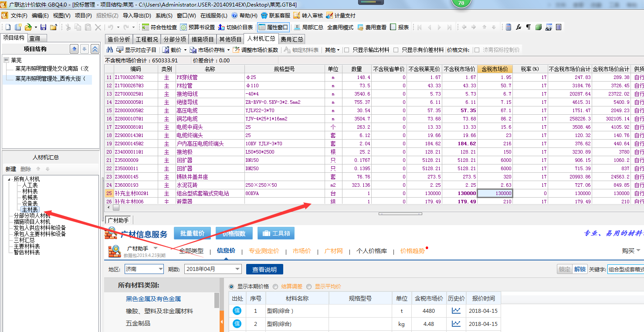
Task: Click 解锁 unlock toggle button
Action: [580, 269]
